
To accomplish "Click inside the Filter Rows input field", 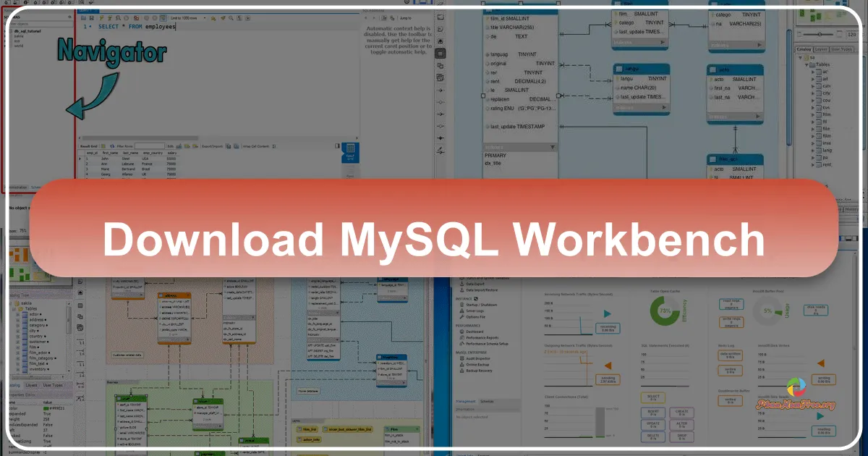I will click(149, 147).
